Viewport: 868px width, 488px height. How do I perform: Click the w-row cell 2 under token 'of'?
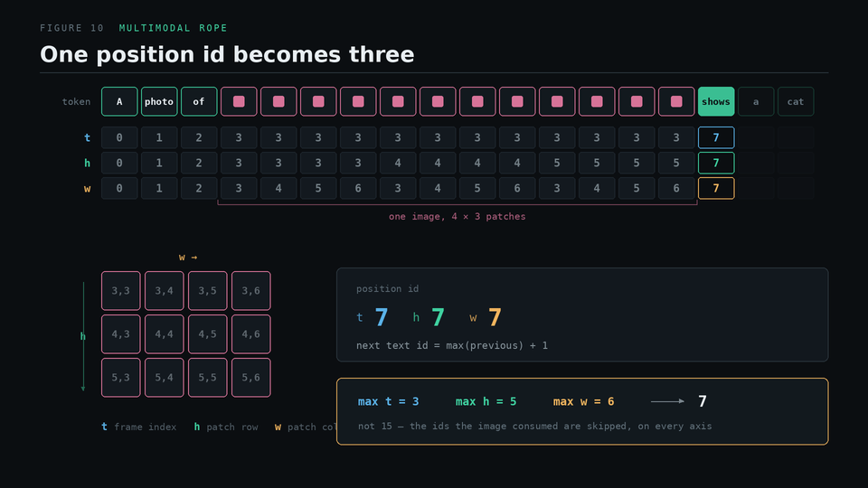(x=199, y=188)
